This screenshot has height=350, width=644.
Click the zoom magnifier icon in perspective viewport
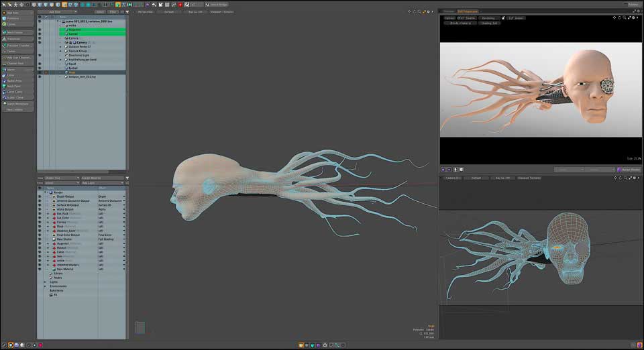[419, 11]
